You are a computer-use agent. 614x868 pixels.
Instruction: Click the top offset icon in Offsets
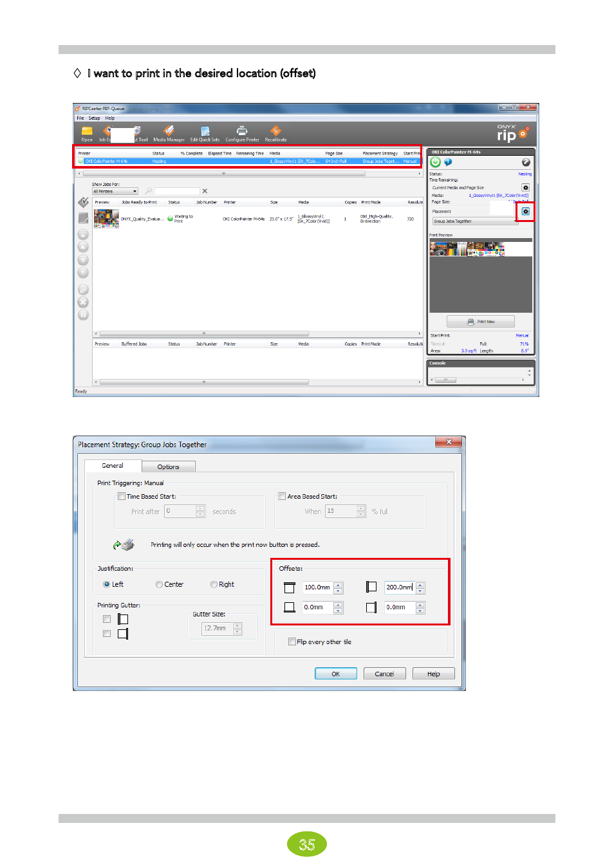pos(289,587)
